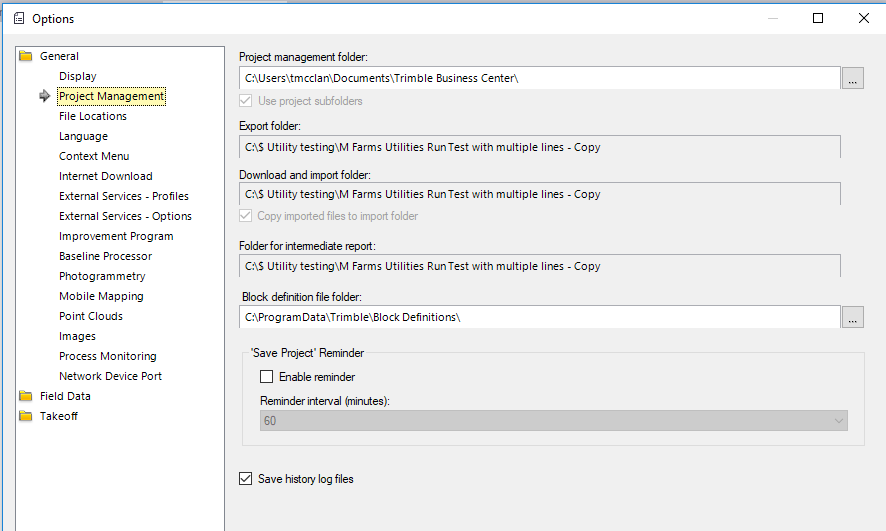886x531 pixels.
Task: Click the Field Data folder icon
Action: point(26,396)
